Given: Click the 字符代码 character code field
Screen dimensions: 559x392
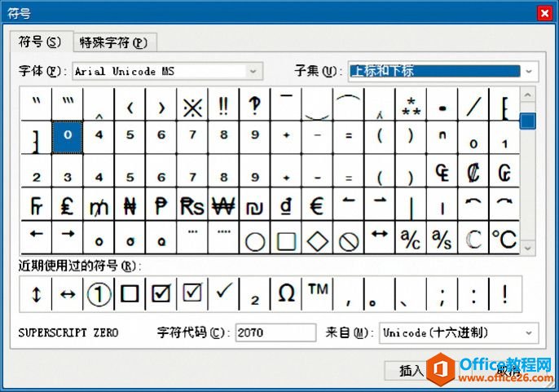Looking at the screenshot, I should pyautogui.click(x=275, y=333).
